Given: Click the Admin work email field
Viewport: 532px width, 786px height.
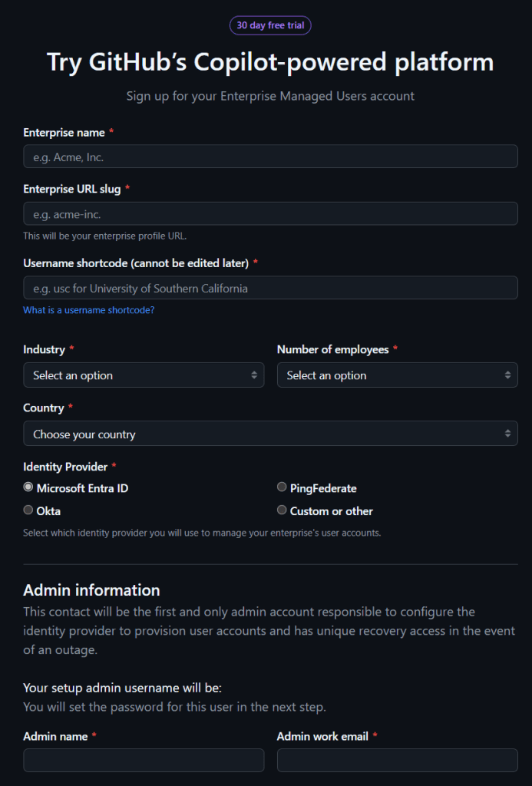Looking at the screenshot, I should 397,760.
